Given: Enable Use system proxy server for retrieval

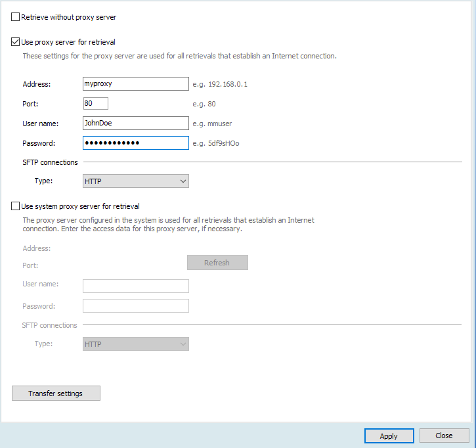Looking at the screenshot, I should 16,206.
